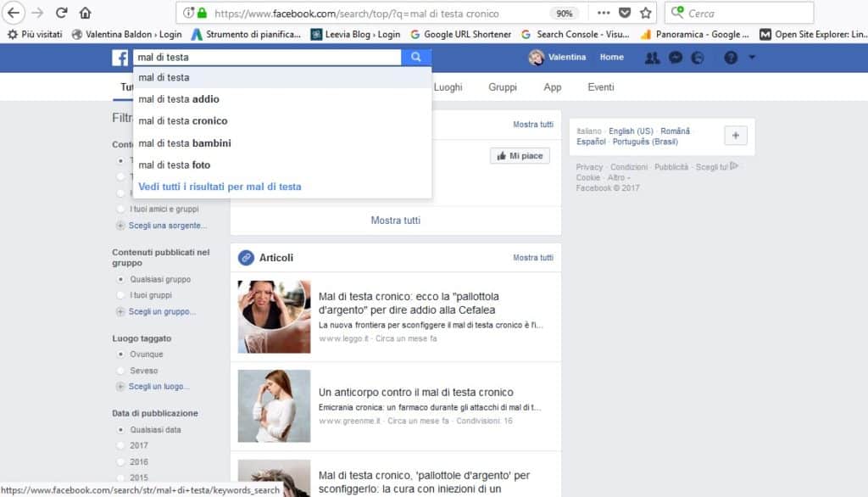Screen dimensions: 868x497
Task: Show site information via the info icon
Action: [x=188, y=13]
